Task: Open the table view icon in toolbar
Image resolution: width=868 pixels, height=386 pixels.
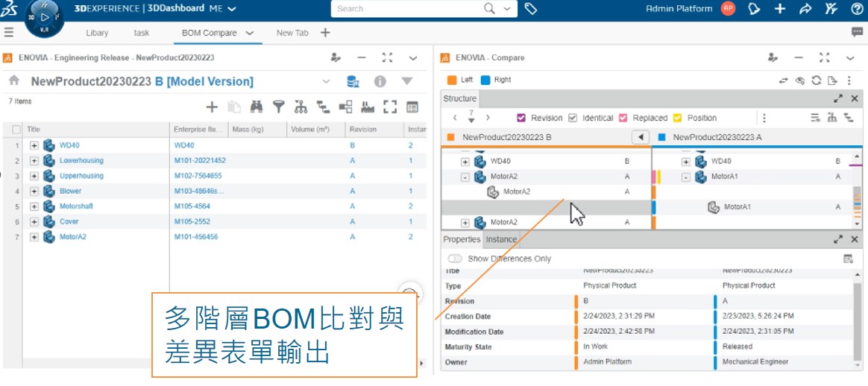Action: [412, 107]
